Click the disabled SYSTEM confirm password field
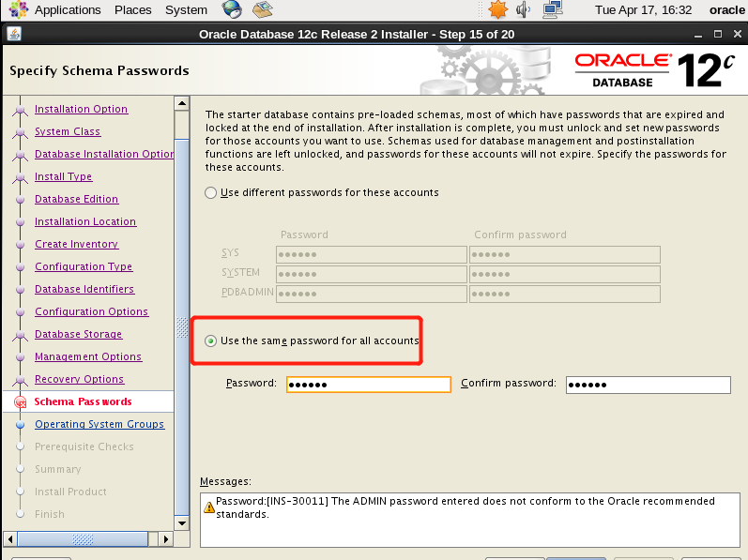The image size is (748, 560). 565,274
